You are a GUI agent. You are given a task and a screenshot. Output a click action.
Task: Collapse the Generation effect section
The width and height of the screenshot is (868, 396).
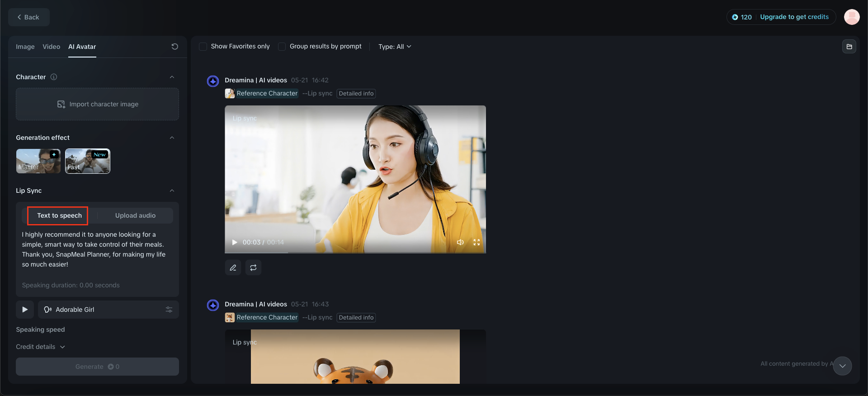coord(172,138)
